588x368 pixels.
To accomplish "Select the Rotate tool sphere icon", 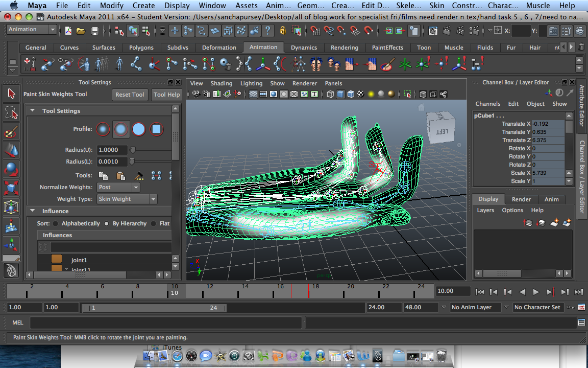I will 11,169.
